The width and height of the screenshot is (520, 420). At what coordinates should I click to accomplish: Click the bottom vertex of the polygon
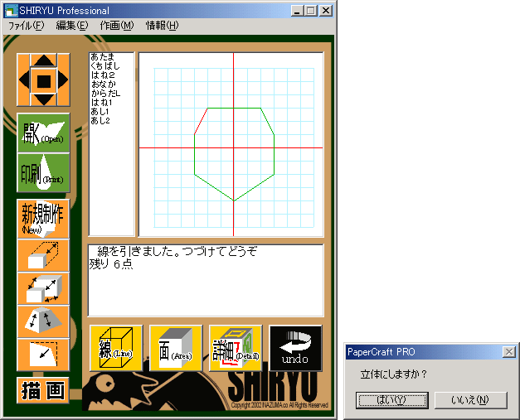point(234,200)
